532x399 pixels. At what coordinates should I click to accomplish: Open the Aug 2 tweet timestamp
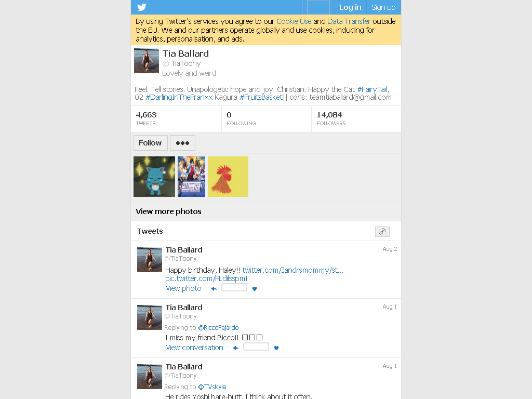pos(390,249)
